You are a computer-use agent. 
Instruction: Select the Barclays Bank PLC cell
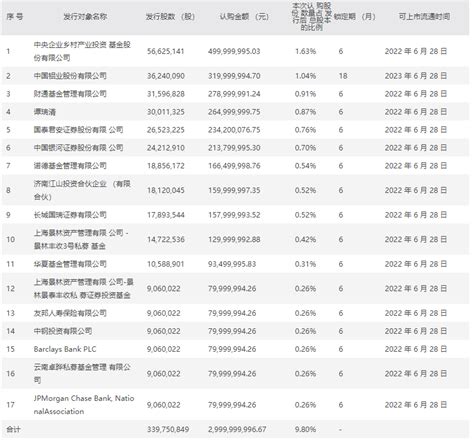(x=65, y=349)
